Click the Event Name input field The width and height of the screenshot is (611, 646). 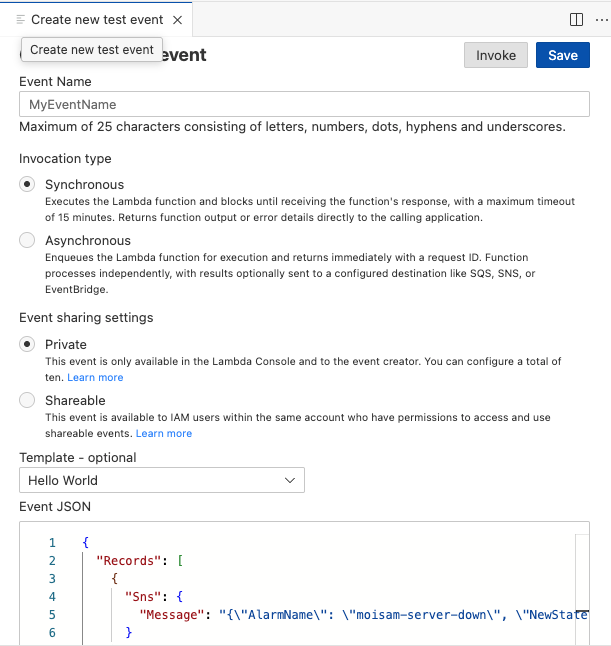coord(304,104)
